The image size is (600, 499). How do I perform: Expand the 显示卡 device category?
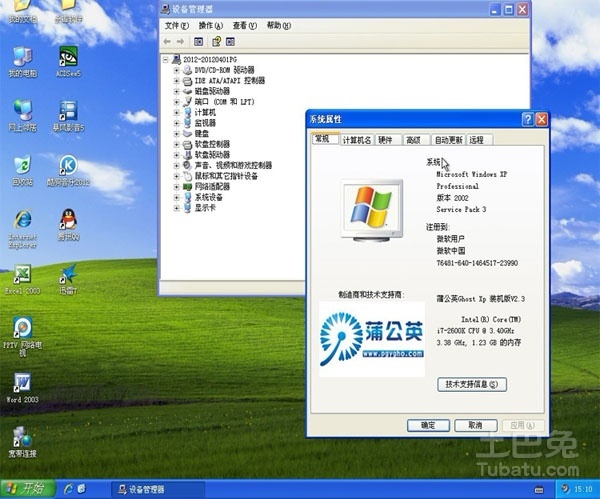[x=176, y=208]
